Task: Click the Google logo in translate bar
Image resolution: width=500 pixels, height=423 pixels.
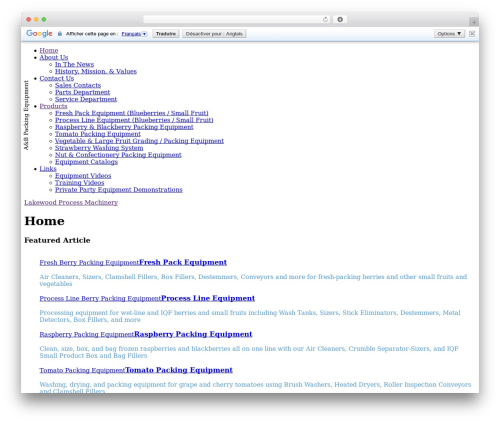Action: 39,33
